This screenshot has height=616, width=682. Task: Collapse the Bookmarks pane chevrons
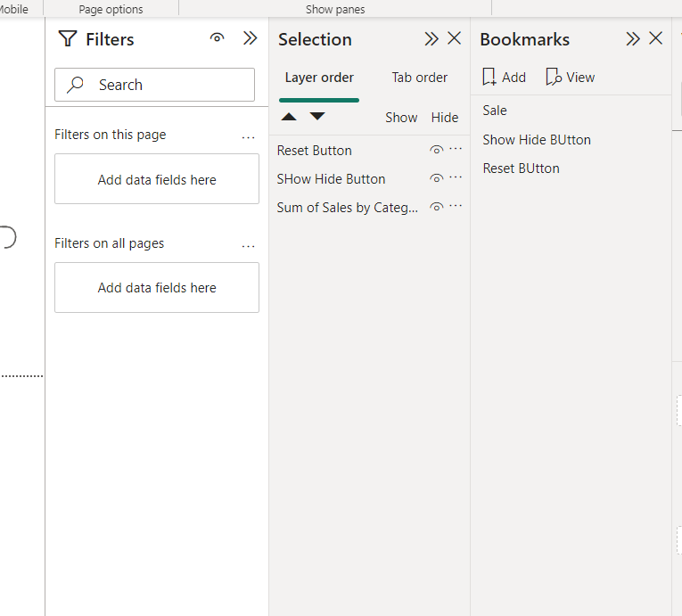pos(633,38)
